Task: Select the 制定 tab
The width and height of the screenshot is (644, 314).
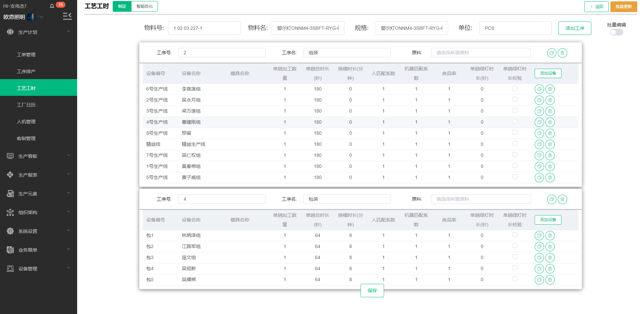Action: (122, 6)
